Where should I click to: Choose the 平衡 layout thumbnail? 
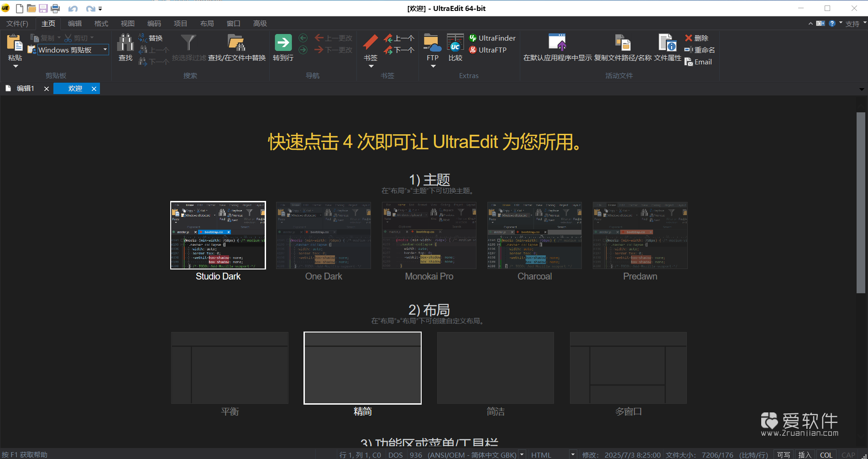click(x=230, y=368)
